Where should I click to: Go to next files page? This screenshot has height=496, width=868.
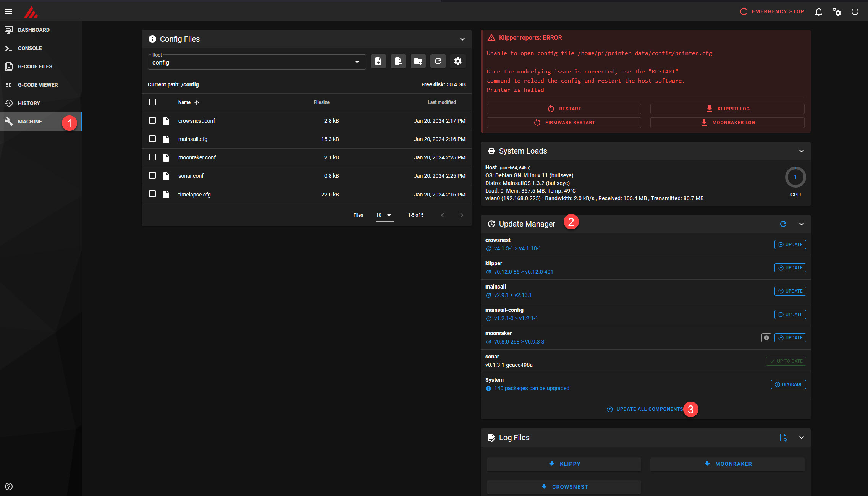pyautogui.click(x=462, y=215)
